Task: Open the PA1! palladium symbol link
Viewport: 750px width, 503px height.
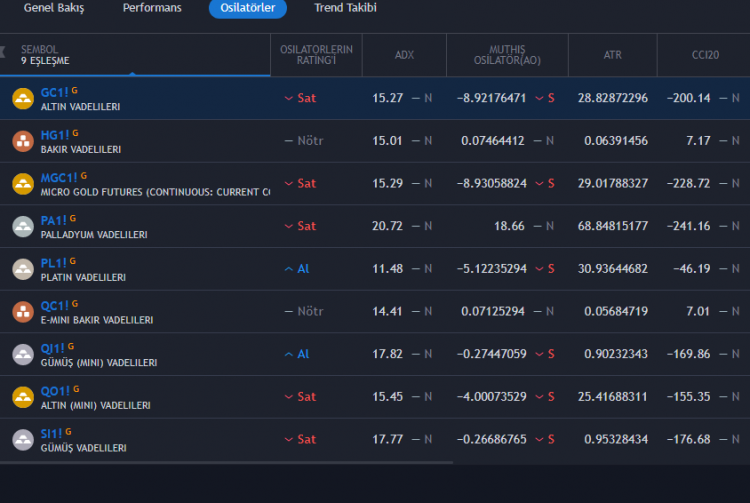Action: coord(53,219)
